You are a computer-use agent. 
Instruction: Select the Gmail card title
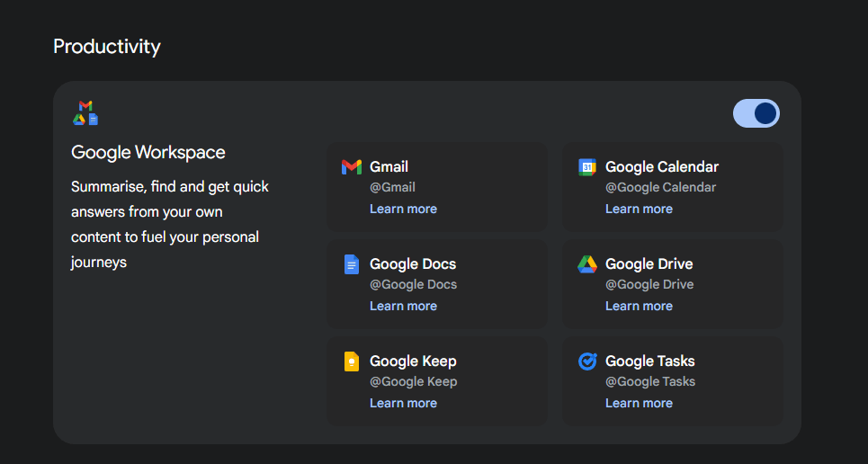[x=389, y=166]
